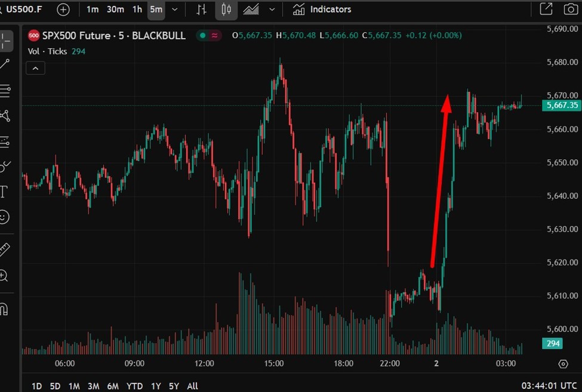582x392 pixels.
Task: Click the volume value label 294
Action: [552, 344]
